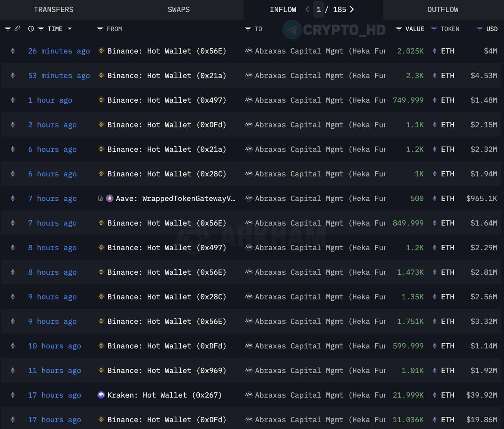Screen dimensions: 504x429
Task: Open the 26 minutes ago transaction
Action: pos(59,51)
